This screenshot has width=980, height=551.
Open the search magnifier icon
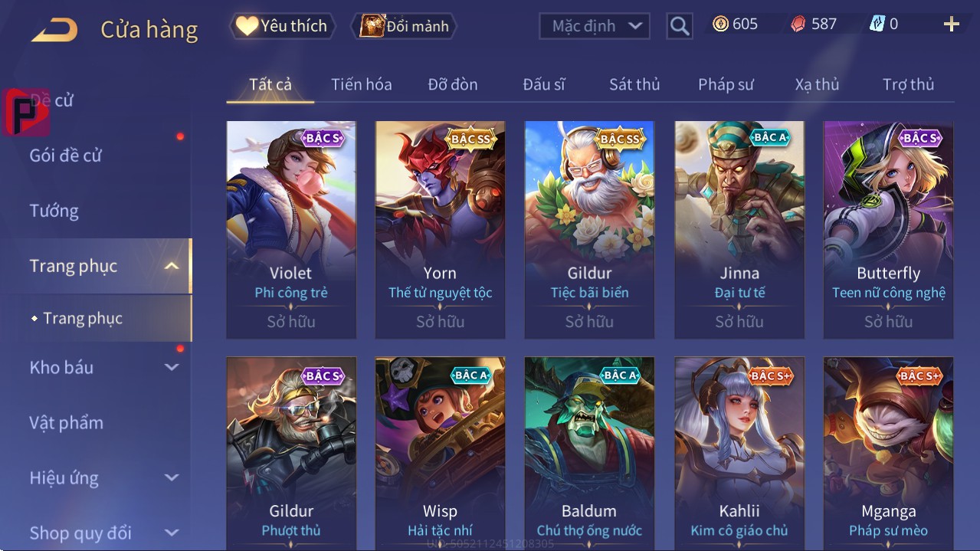click(x=679, y=26)
